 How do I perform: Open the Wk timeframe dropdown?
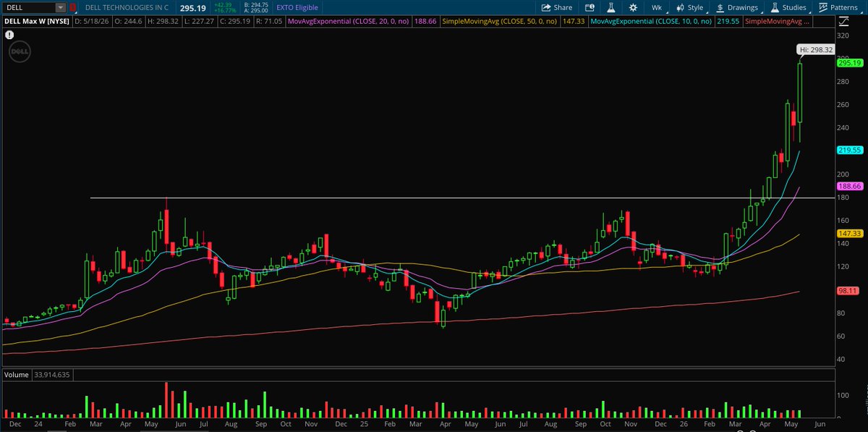657,7
